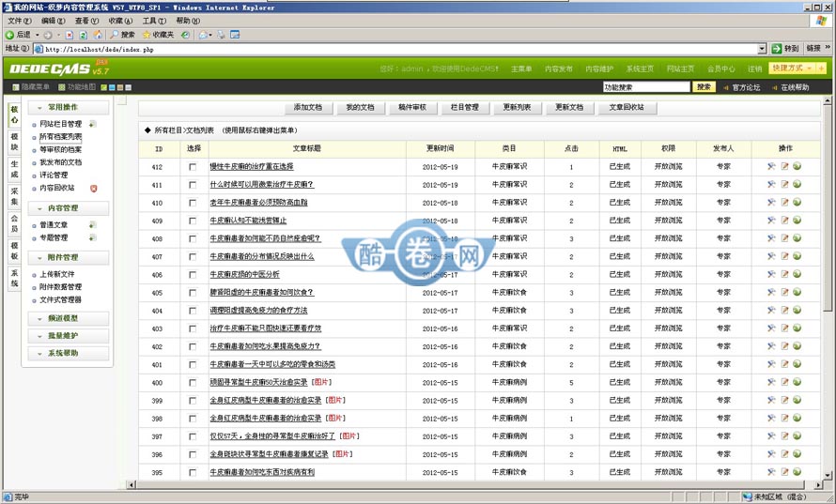Click IE History icon in toolbar
Image resolution: width=836 pixels, height=504 pixels.
tap(185, 35)
